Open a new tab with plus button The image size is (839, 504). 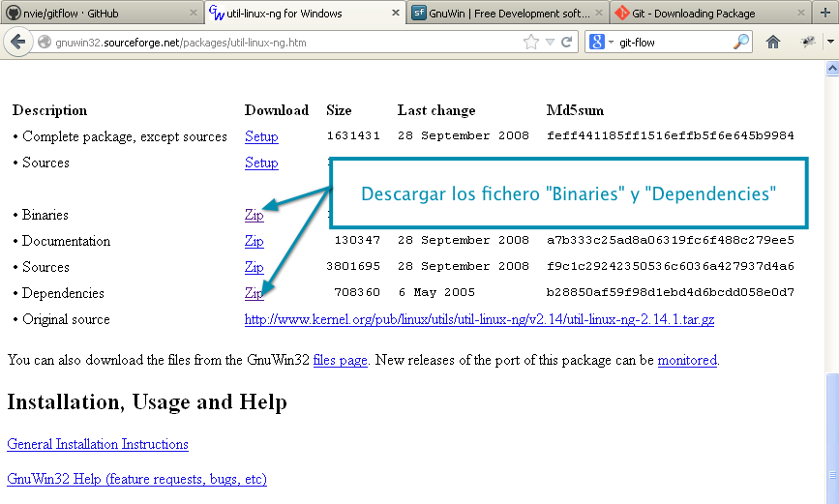tap(825, 13)
